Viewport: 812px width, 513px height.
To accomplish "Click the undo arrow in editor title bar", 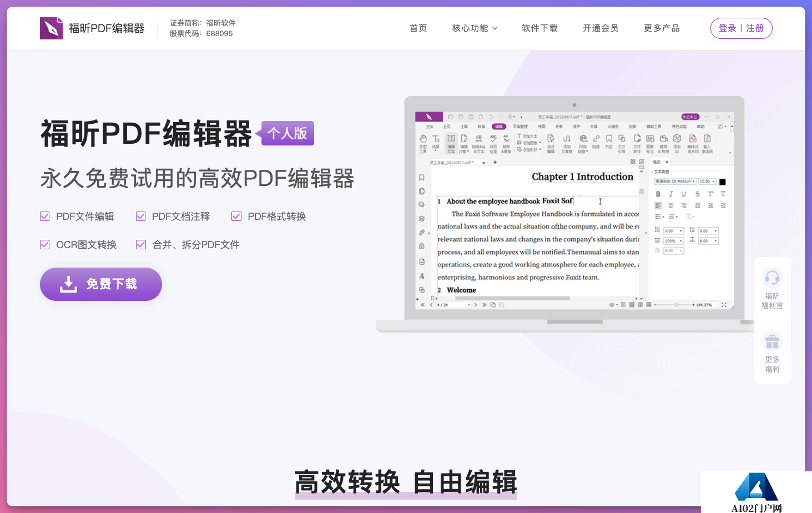I will (x=491, y=117).
